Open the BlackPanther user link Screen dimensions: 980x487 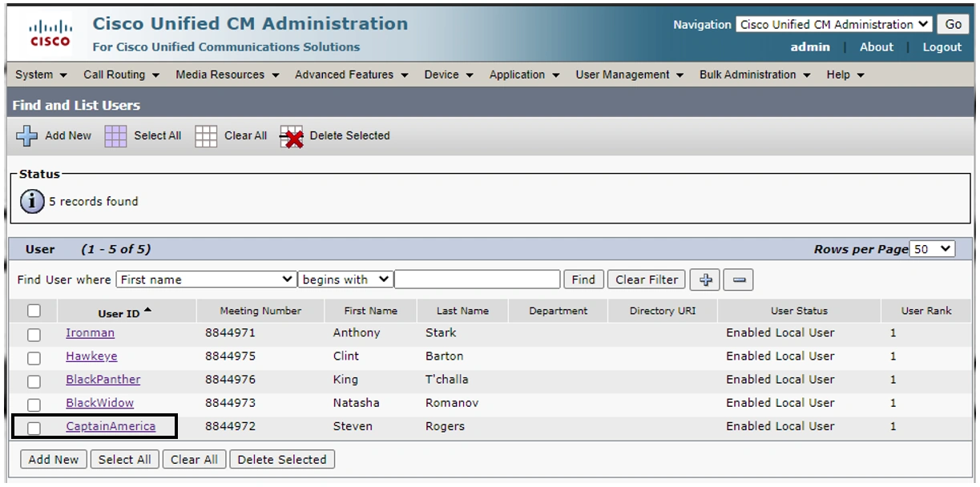coord(103,379)
